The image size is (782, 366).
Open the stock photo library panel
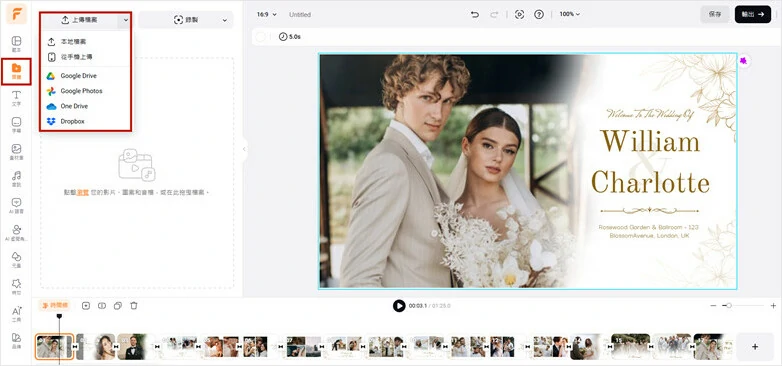[x=16, y=152]
